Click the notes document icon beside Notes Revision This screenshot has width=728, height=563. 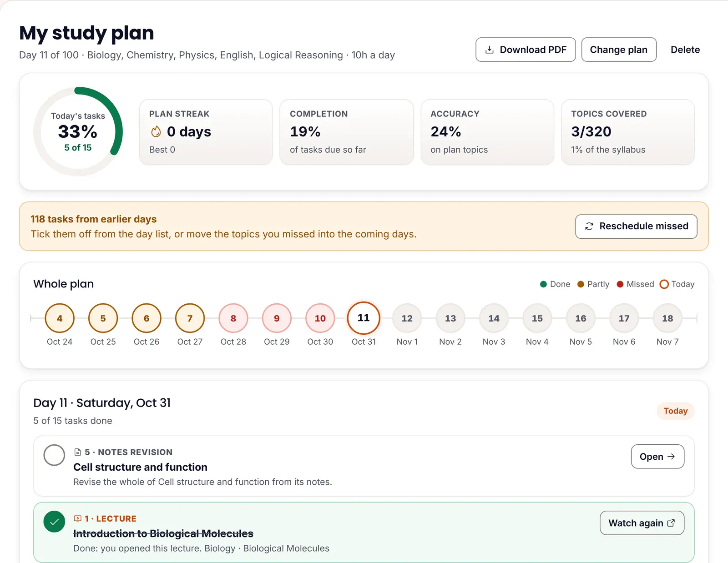78,452
